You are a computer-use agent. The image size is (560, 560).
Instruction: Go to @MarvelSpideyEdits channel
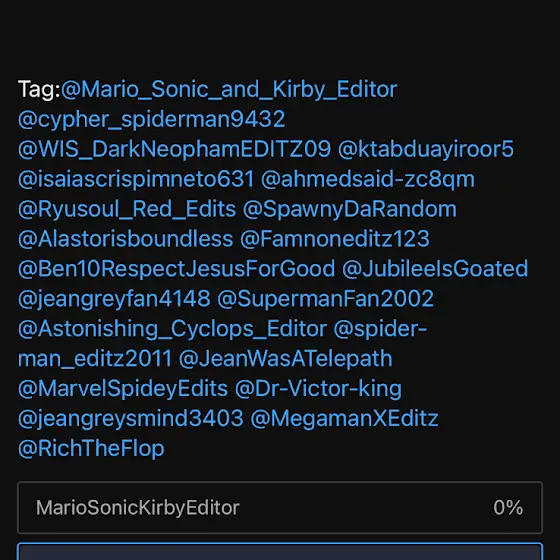pos(123,389)
